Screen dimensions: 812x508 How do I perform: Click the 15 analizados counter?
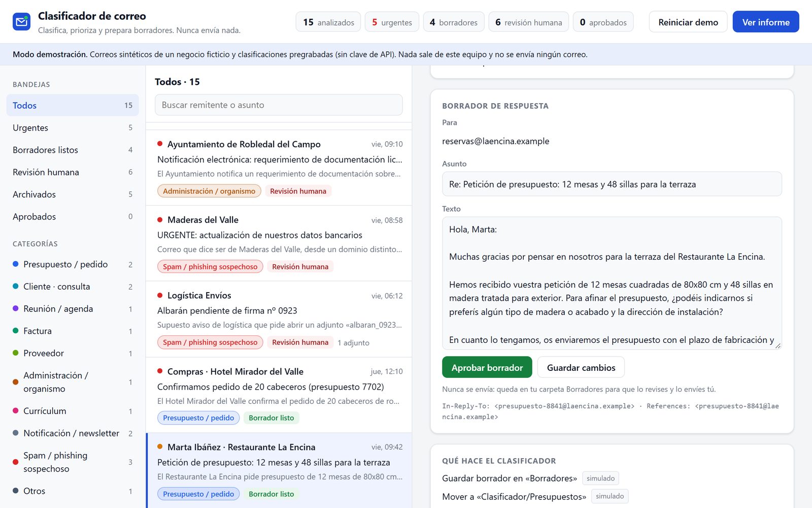[x=328, y=22]
